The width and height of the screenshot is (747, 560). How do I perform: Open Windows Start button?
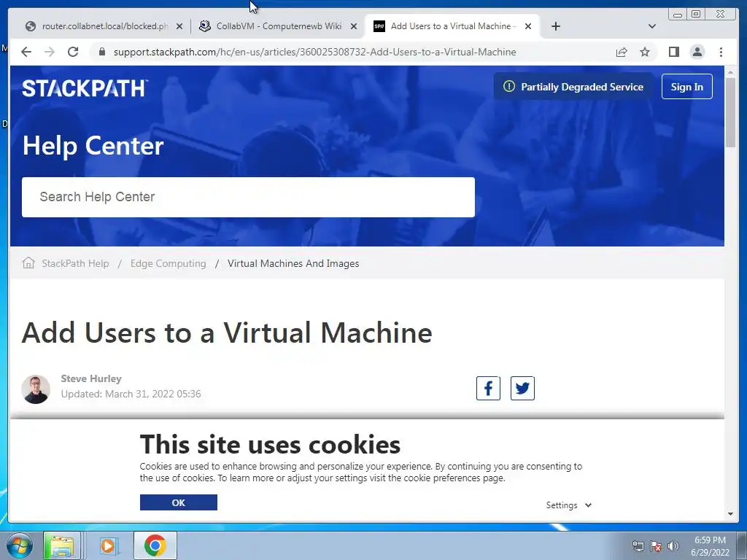[x=20, y=545]
